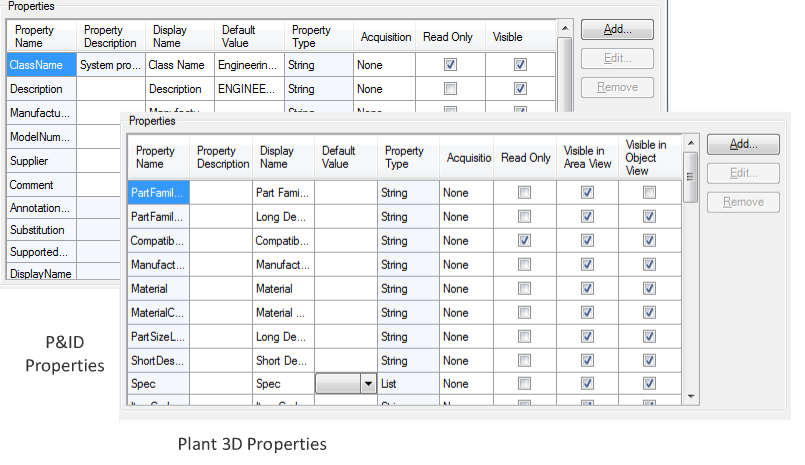Screen dimensions: 805x465
Task: Click Display Name header in Plant 3D table
Action: (283, 157)
